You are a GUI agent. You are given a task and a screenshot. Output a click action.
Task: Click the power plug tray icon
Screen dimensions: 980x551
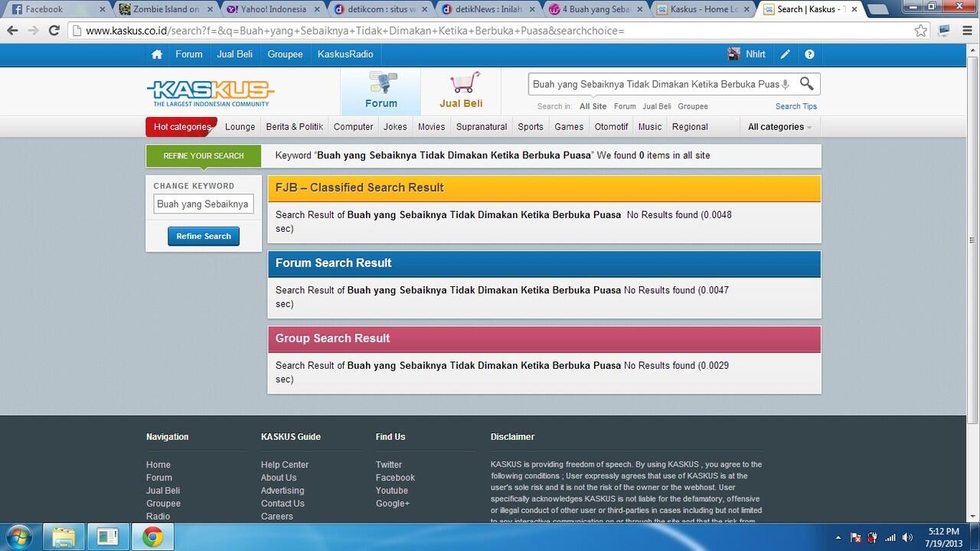coord(873,537)
